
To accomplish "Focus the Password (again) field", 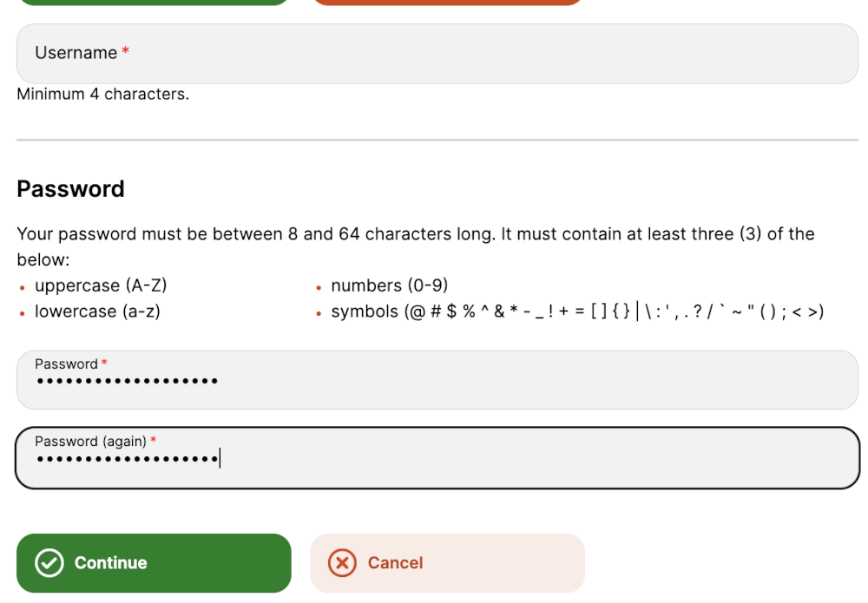I will point(437,458).
